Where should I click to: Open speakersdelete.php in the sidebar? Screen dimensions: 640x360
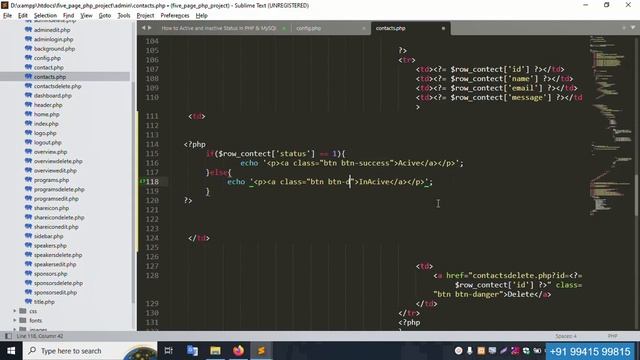[x=58, y=255]
